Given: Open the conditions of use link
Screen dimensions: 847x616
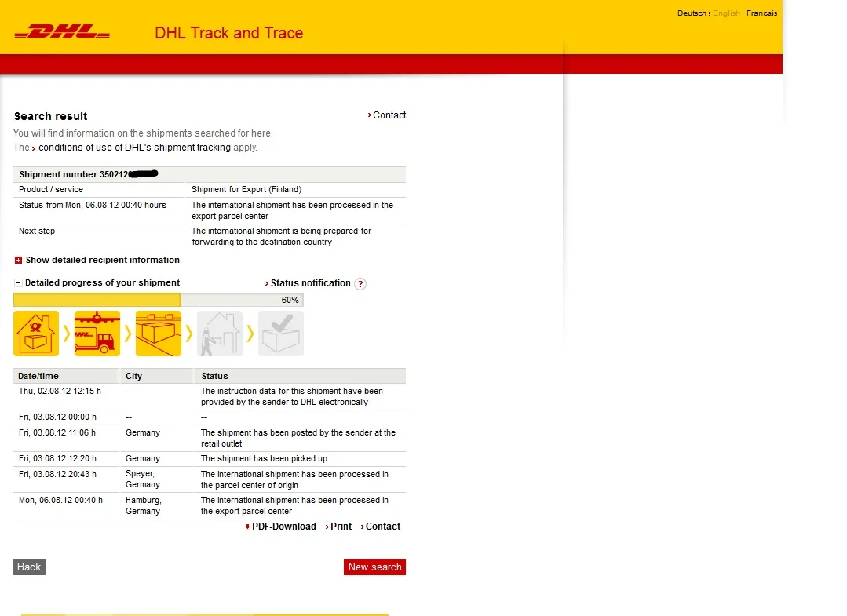Looking at the screenshot, I should 134,148.
